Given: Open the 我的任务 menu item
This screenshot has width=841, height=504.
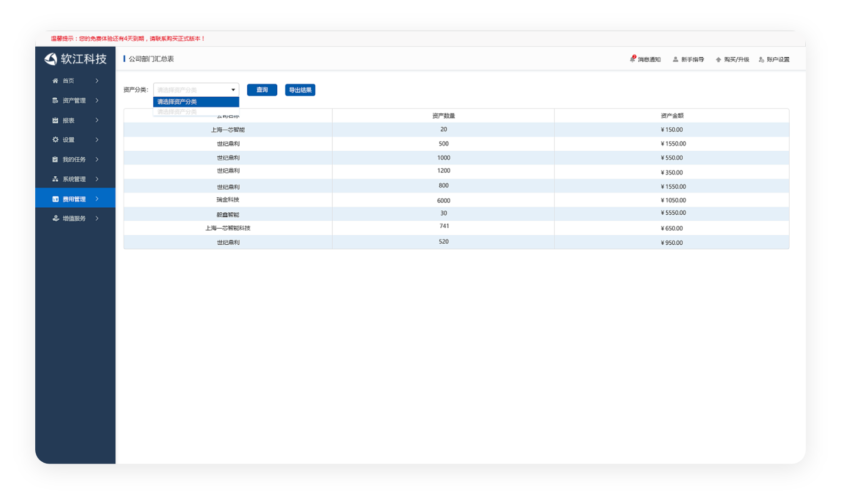Looking at the screenshot, I should 75,159.
